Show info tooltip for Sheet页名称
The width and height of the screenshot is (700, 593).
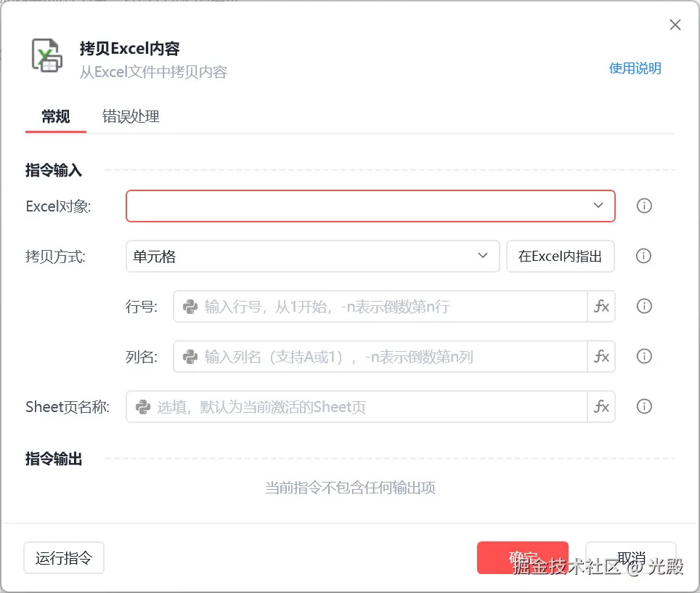[x=644, y=406]
